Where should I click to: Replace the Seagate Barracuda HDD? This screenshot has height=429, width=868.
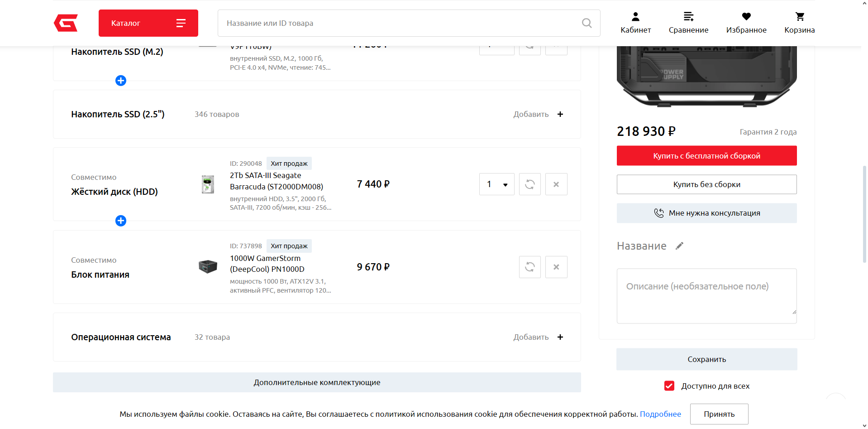[530, 184]
